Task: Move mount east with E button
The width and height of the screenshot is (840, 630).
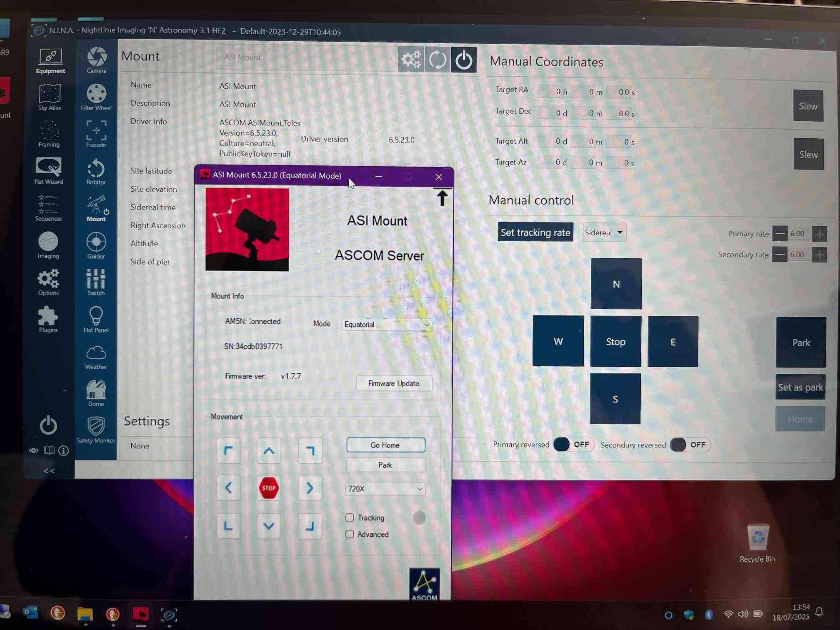Action: (x=673, y=342)
